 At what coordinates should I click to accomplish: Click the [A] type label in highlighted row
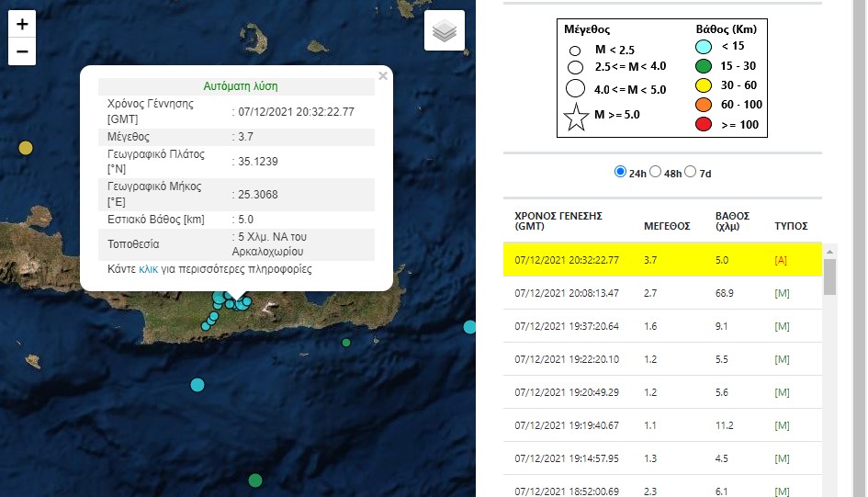coord(782,260)
